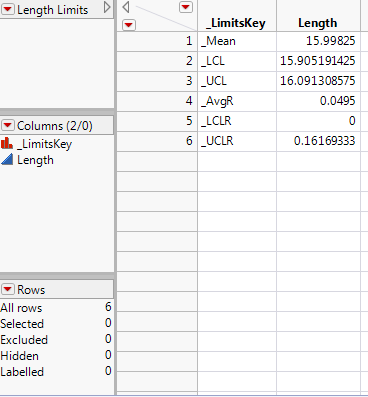Click the table panel disclosure arrow
This screenshot has height=397, width=368.
(x=107, y=7)
